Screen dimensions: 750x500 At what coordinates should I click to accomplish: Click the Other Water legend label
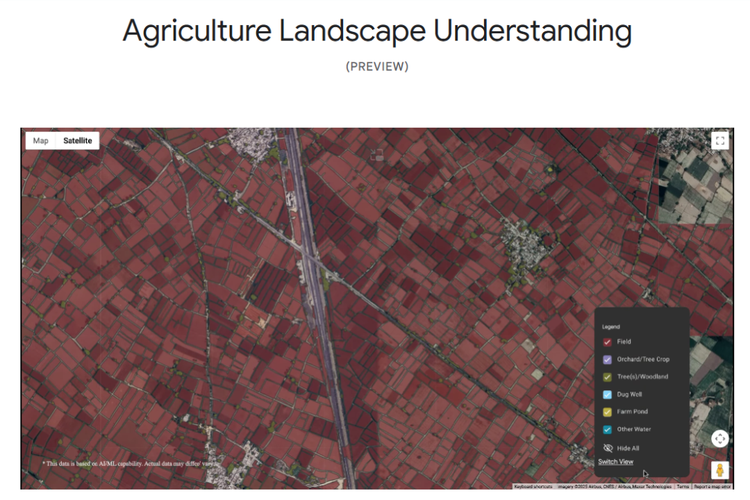coord(633,429)
